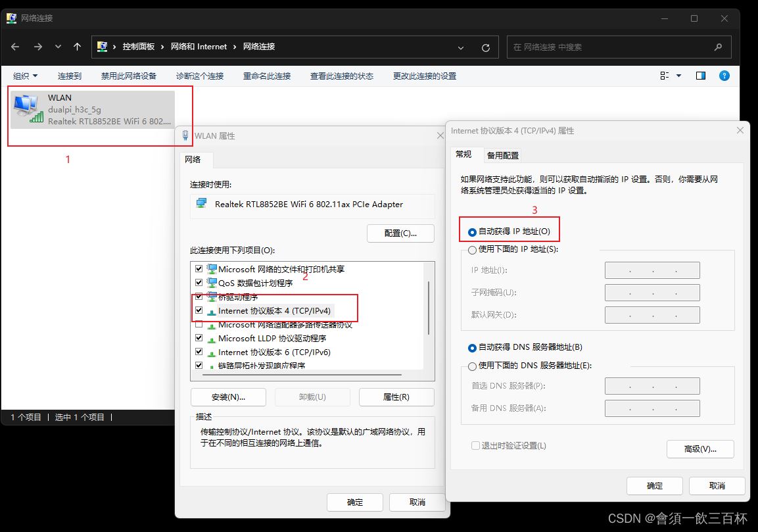Click the 安装(N)... button
This screenshot has height=532, width=758.
click(x=228, y=397)
